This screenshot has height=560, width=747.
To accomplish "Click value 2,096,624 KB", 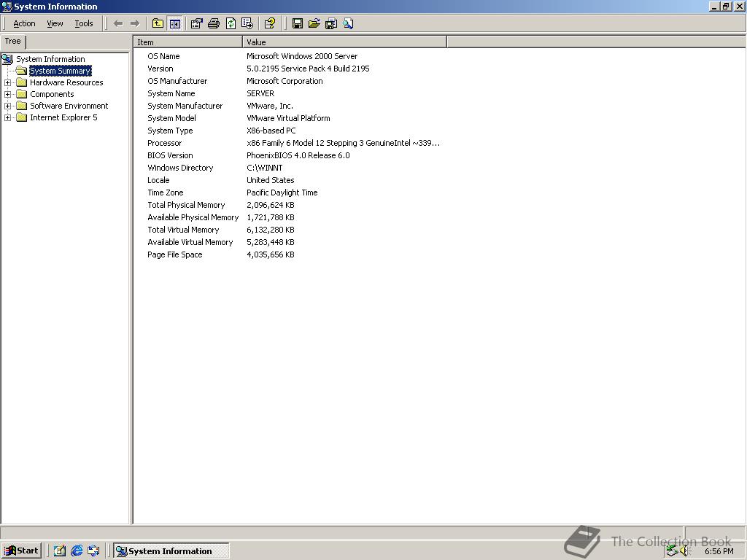I will click(271, 205).
